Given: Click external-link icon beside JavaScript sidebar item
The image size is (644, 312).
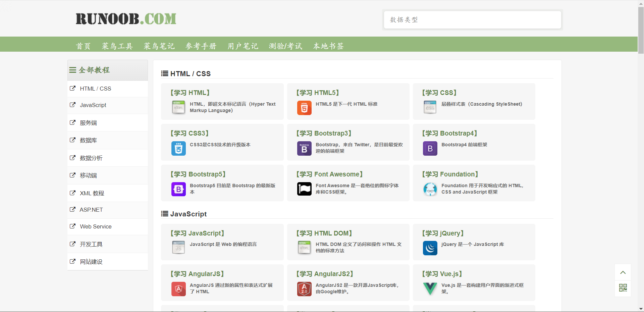Looking at the screenshot, I should [72, 105].
